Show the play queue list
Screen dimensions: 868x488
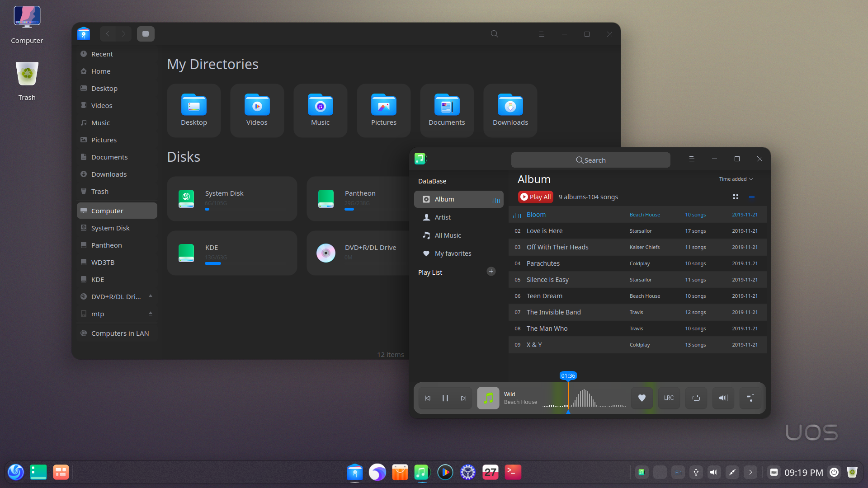click(x=750, y=398)
